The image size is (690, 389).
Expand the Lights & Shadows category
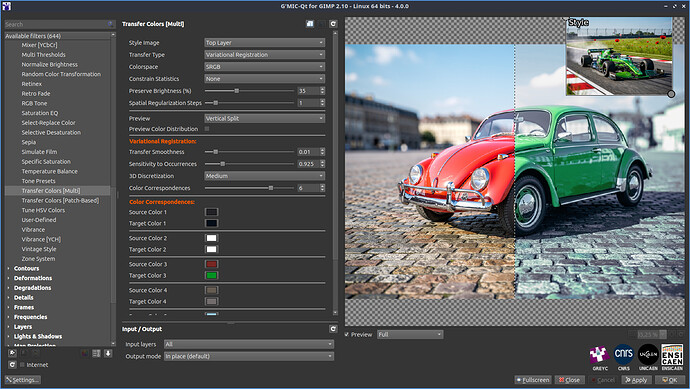point(8,336)
